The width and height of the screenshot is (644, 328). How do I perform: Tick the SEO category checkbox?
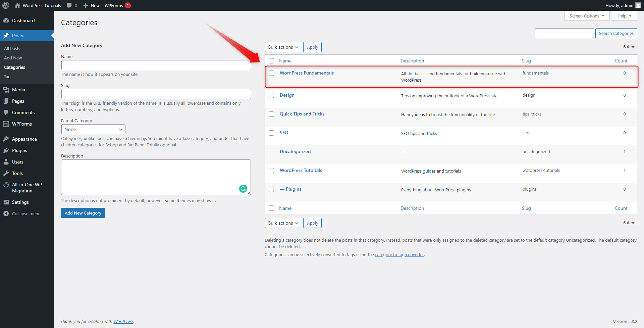pos(271,133)
